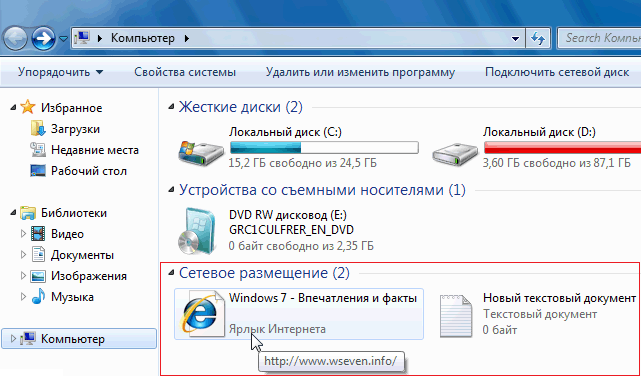Collapse Устройства со съемными носителями group
641x376 pixels.
coord(171,190)
